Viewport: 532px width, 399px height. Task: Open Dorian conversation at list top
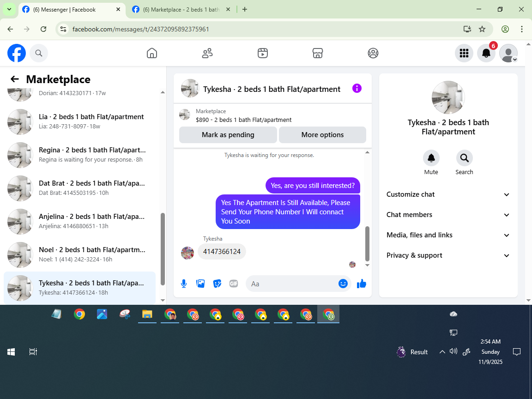pos(80,95)
